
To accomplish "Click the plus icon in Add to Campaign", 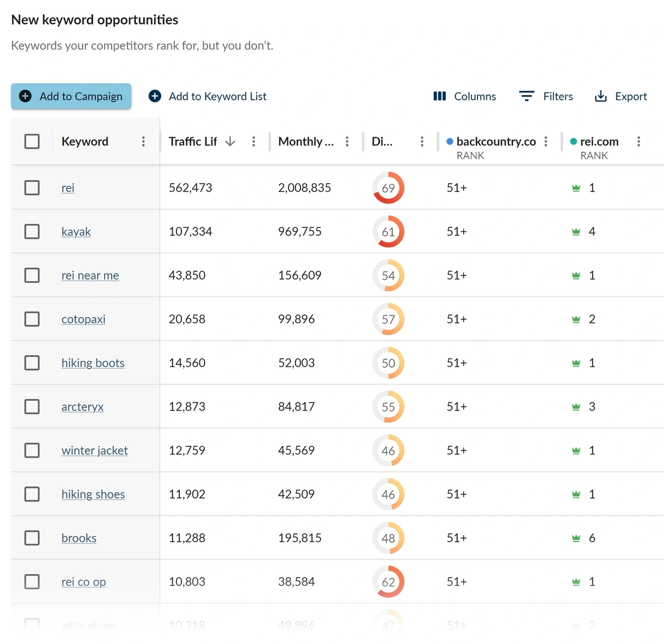I will [25, 96].
